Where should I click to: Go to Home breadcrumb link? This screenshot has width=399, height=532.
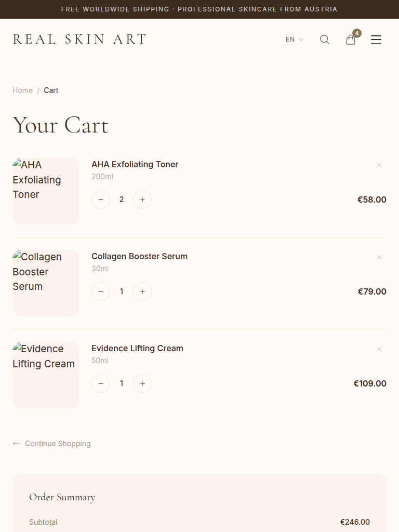click(x=22, y=90)
